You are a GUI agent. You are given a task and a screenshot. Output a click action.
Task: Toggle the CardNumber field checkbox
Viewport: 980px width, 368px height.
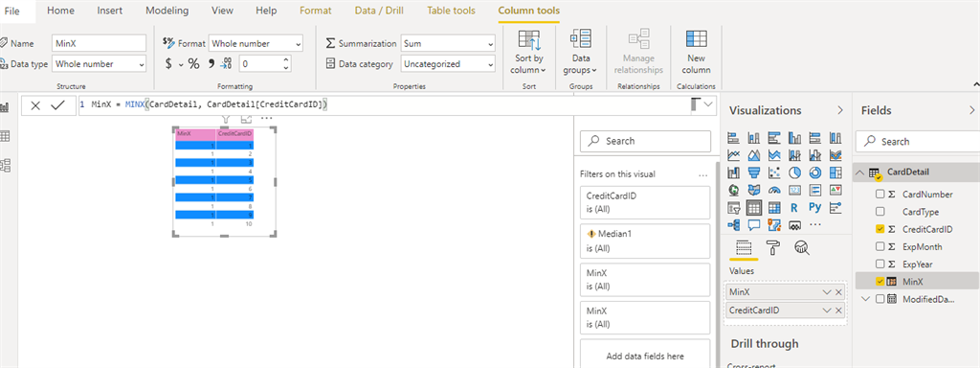880,195
